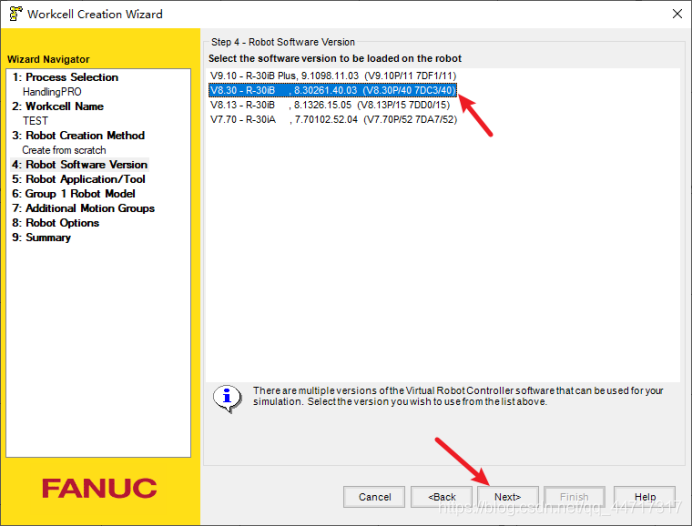Viewport: 692px width, 526px height.
Task: Go to step 8: Robot Options
Action: (x=56, y=223)
